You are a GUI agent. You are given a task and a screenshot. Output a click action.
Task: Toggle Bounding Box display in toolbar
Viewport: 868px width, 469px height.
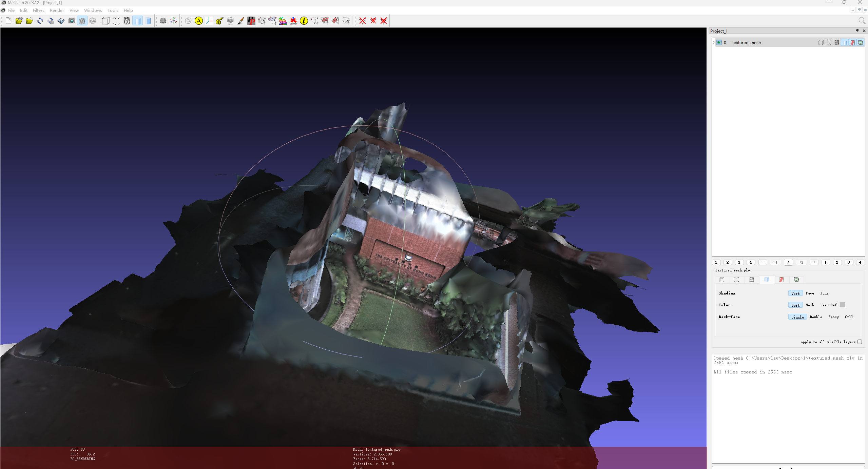pos(105,21)
